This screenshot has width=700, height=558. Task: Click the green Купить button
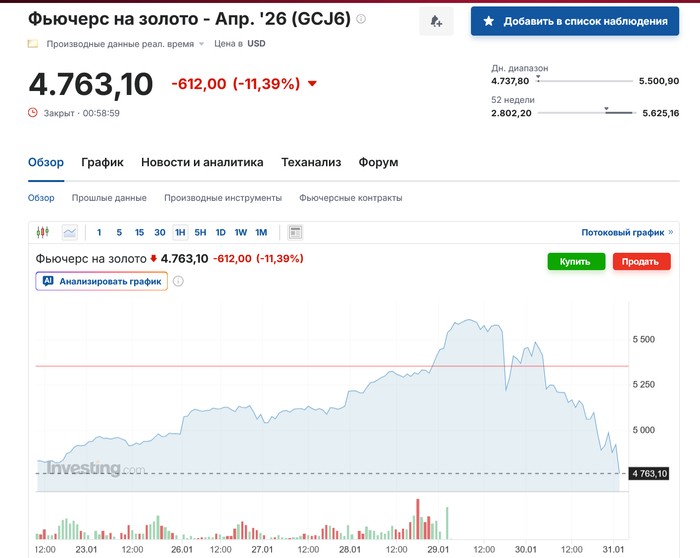click(576, 261)
